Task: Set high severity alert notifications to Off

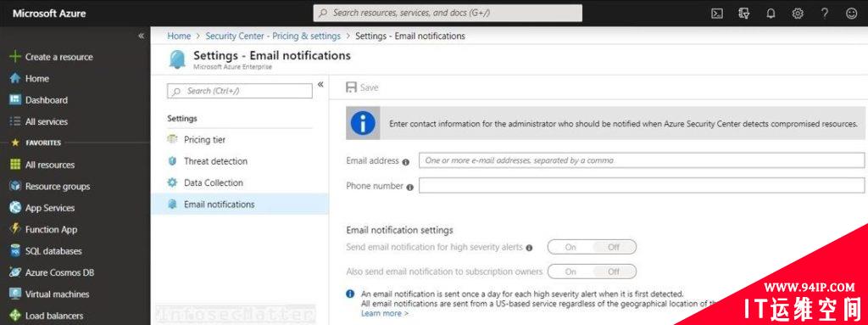Action: coord(614,247)
